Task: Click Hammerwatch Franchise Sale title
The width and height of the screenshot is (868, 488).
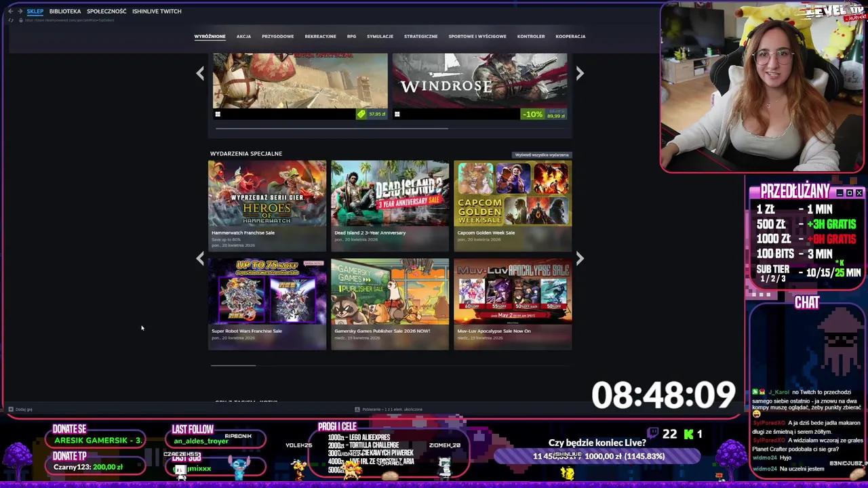Action: coord(243,232)
